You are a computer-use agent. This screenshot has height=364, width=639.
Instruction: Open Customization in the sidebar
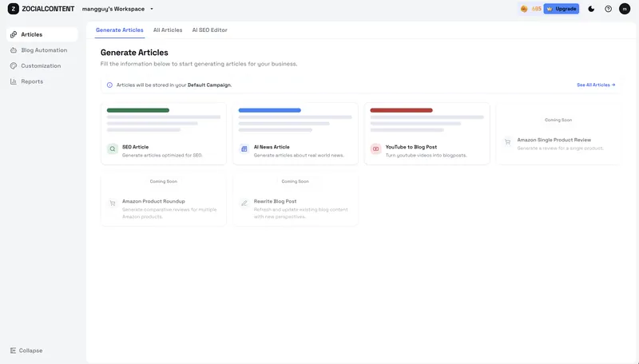(x=42, y=65)
